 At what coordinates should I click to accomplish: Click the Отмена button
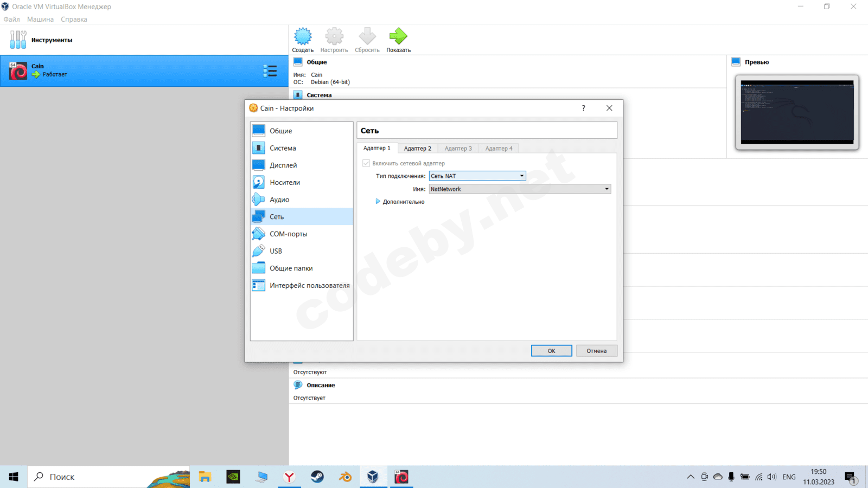pyautogui.click(x=596, y=351)
